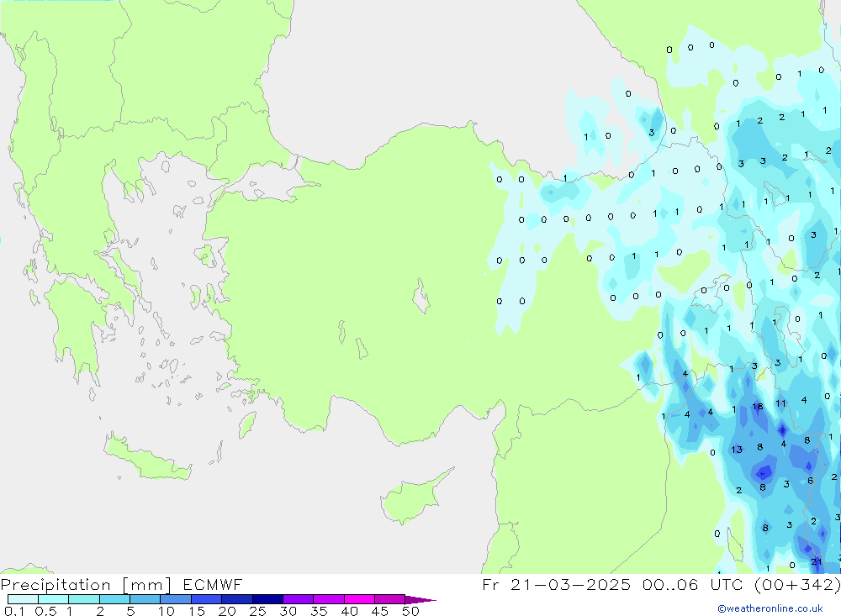This screenshot has height=616, width=841.
Task: Click the over-50 mm legend arrow tip
Action: [x=421, y=599]
